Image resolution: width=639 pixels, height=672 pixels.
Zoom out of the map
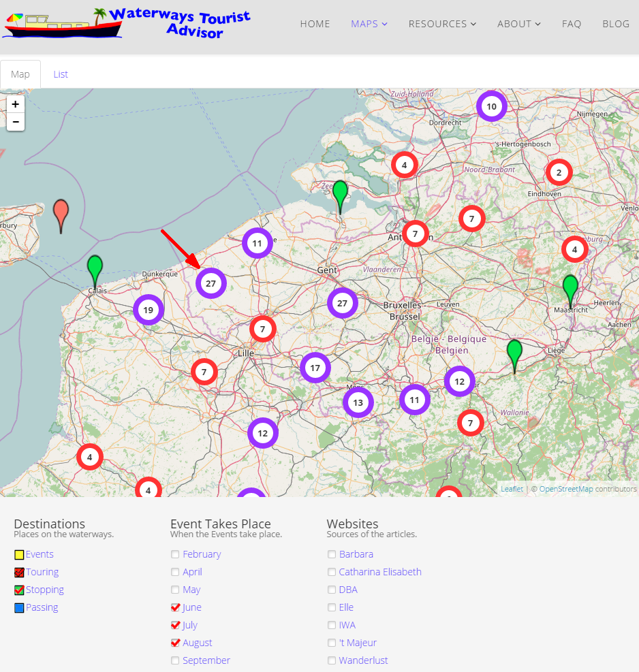tap(16, 122)
